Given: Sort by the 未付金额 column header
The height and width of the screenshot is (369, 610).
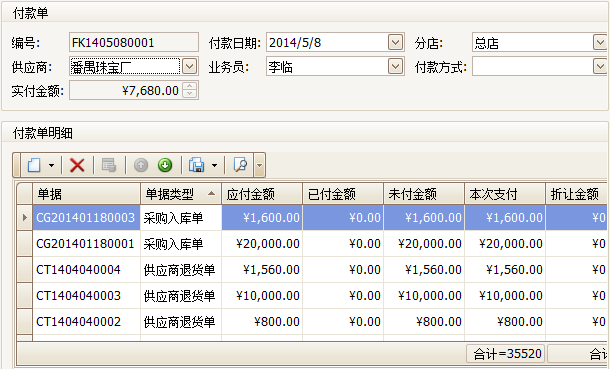Looking at the screenshot, I should click(x=424, y=194).
